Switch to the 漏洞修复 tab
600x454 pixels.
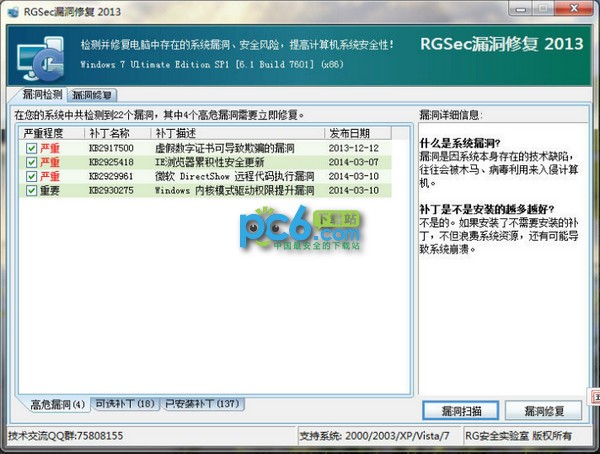92,95
